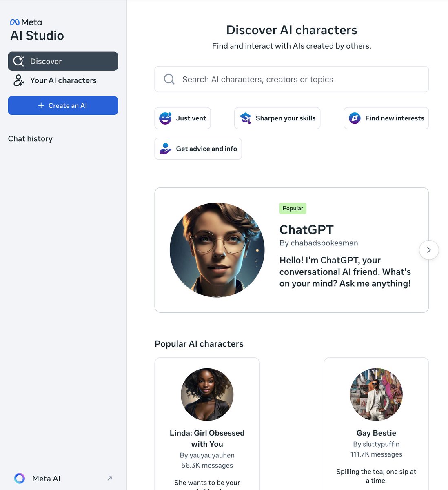Click Linda: Girl Obsessed with You title
448x490 pixels.
(x=207, y=439)
